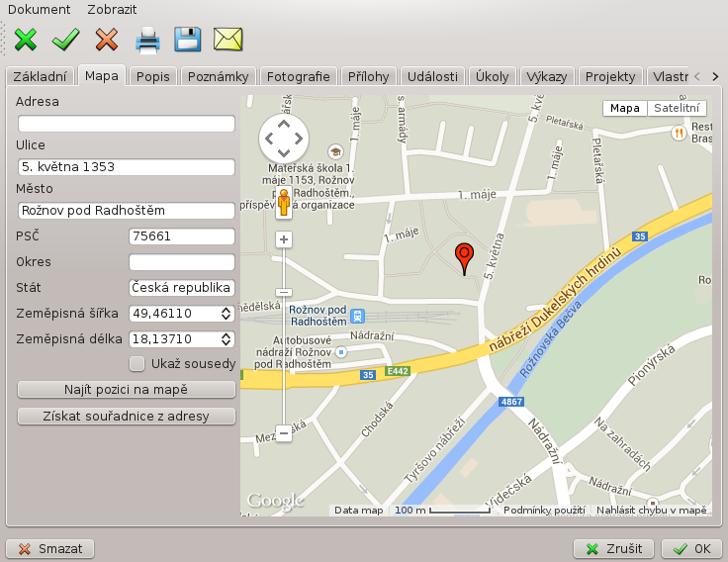Switch to the Výkazy tab
The width and height of the screenshot is (728, 562).
click(547, 76)
